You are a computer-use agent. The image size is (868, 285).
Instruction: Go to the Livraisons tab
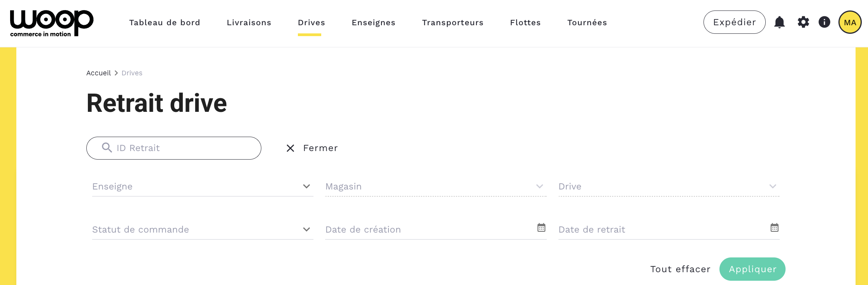click(x=249, y=23)
